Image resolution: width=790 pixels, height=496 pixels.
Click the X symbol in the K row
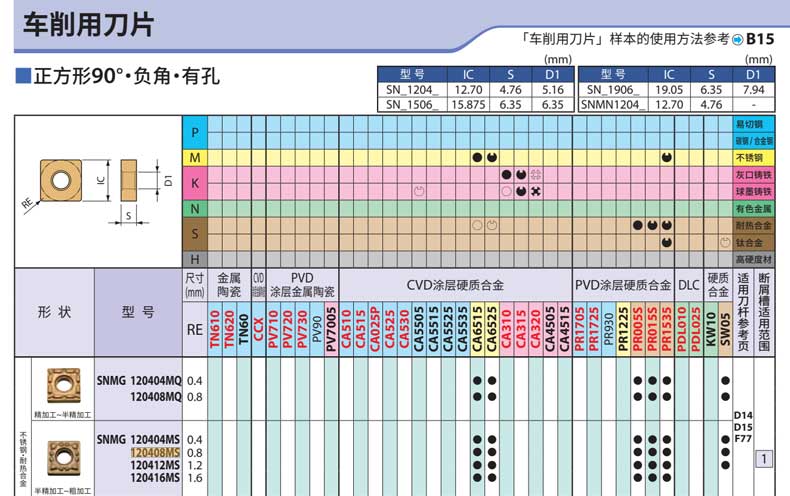point(536,191)
